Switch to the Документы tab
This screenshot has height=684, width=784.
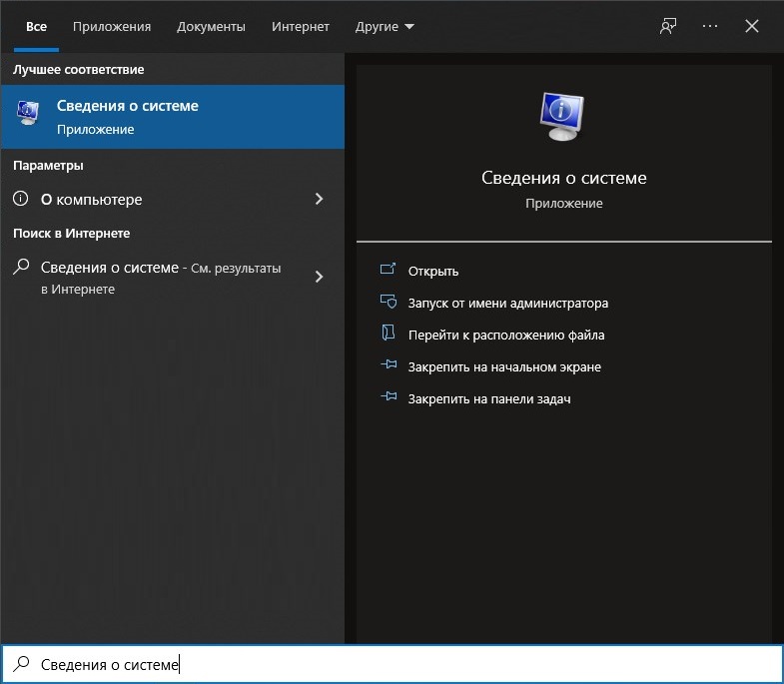tap(211, 27)
